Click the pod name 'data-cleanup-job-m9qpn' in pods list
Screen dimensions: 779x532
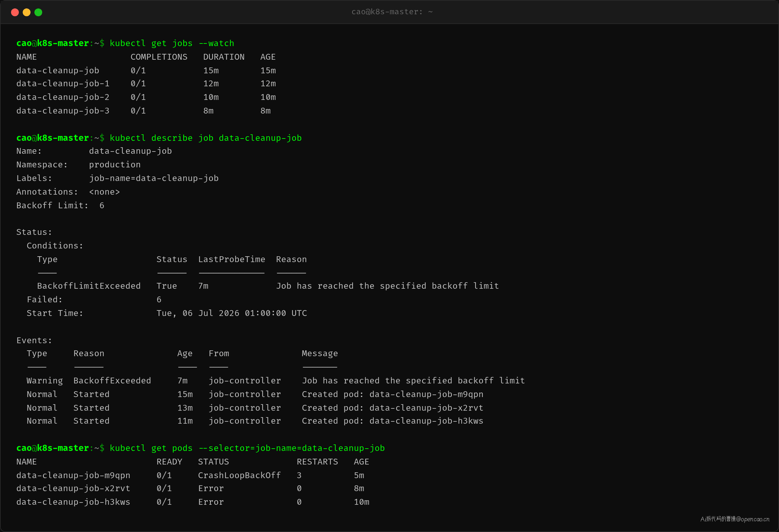point(73,475)
